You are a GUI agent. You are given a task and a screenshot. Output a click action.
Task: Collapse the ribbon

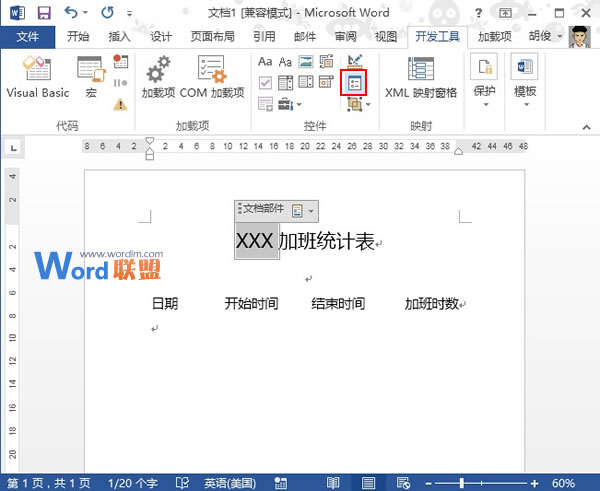click(x=586, y=127)
